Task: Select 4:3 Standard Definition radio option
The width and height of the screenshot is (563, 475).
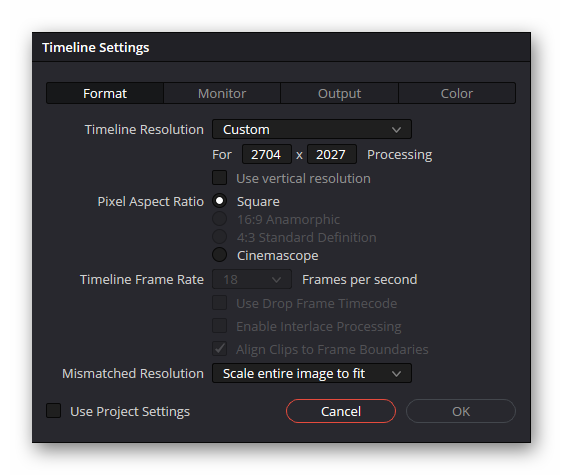Action: [x=219, y=237]
